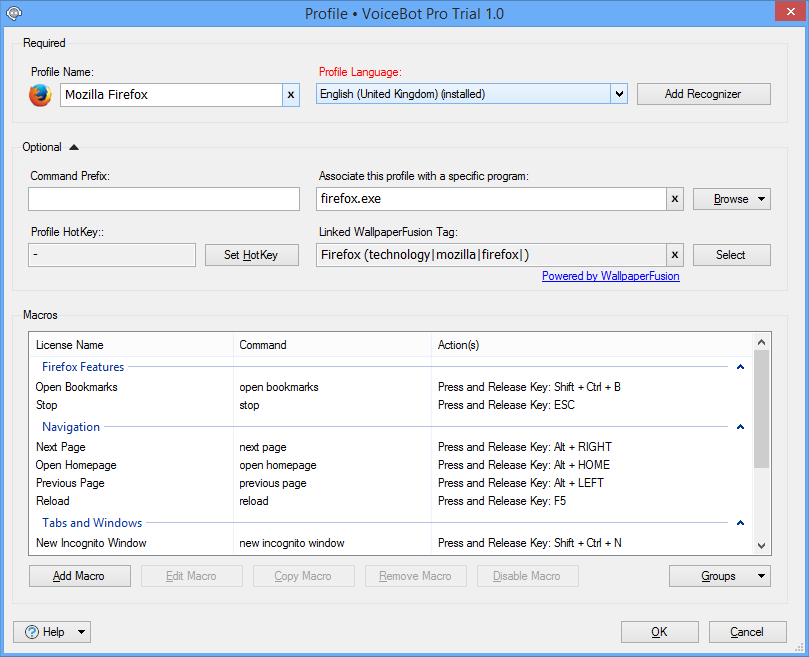
Task: Click the Help question mark icon
Action: tap(32, 632)
